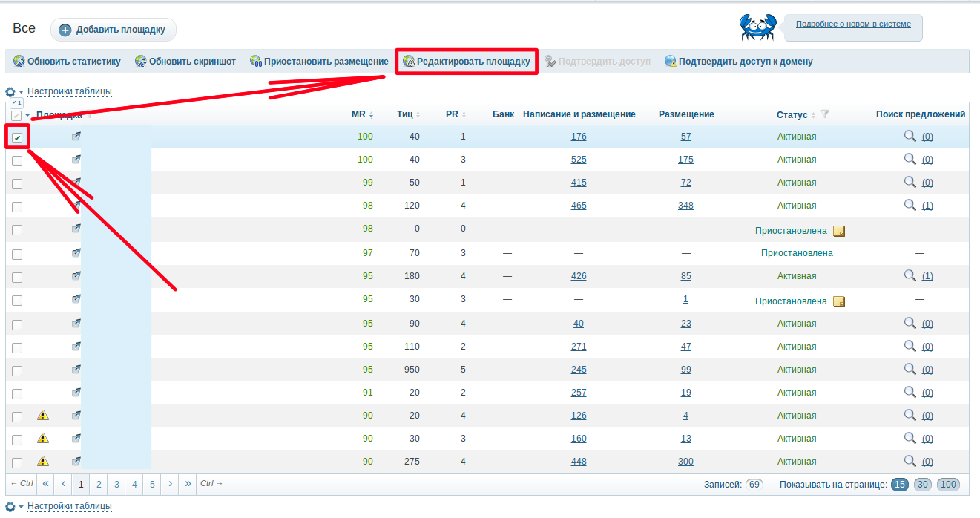This screenshot has width=980, height=518.
Task: Go to page 5
Action: pos(152,484)
